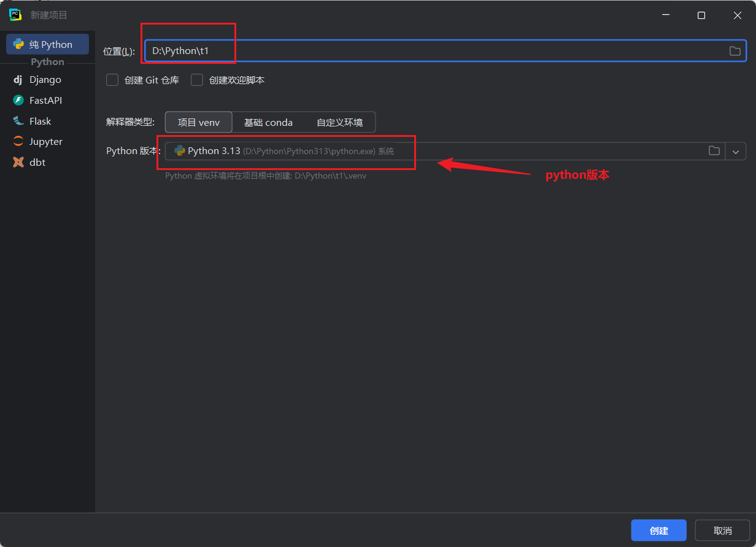
Task: Click the location path input field
Action: tap(430, 51)
